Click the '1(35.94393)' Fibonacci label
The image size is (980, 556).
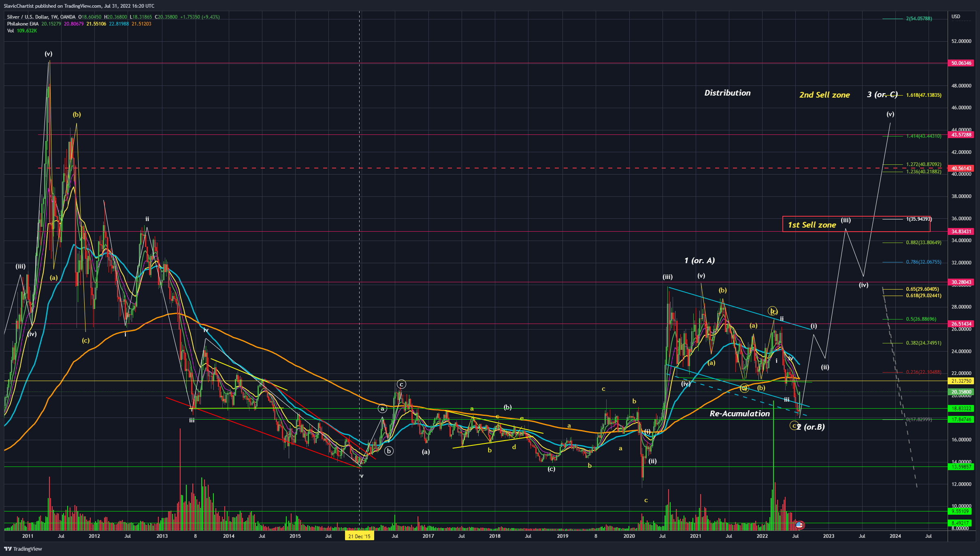click(x=919, y=219)
